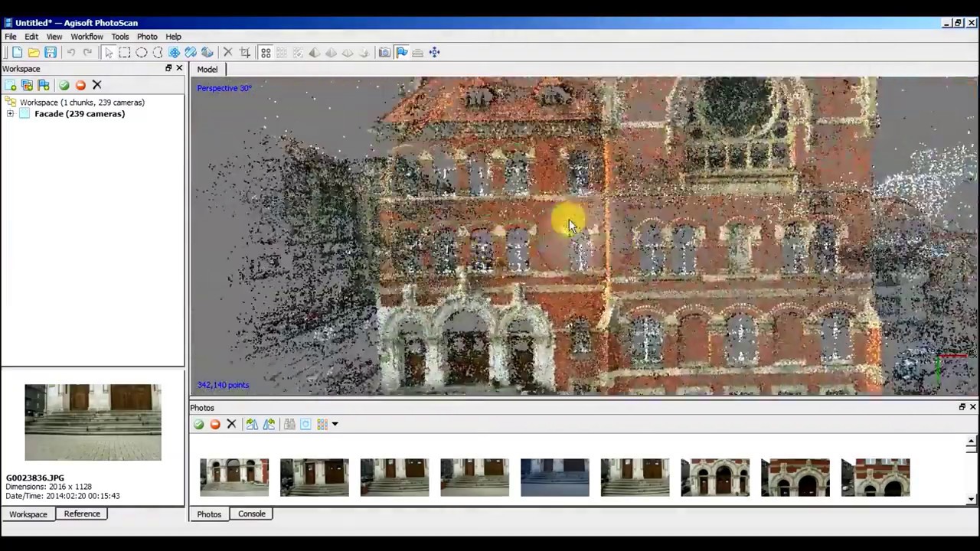This screenshot has width=980, height=551.
Task: Enable cameras in the Photos pane toolbar
Action: point(198,424)
